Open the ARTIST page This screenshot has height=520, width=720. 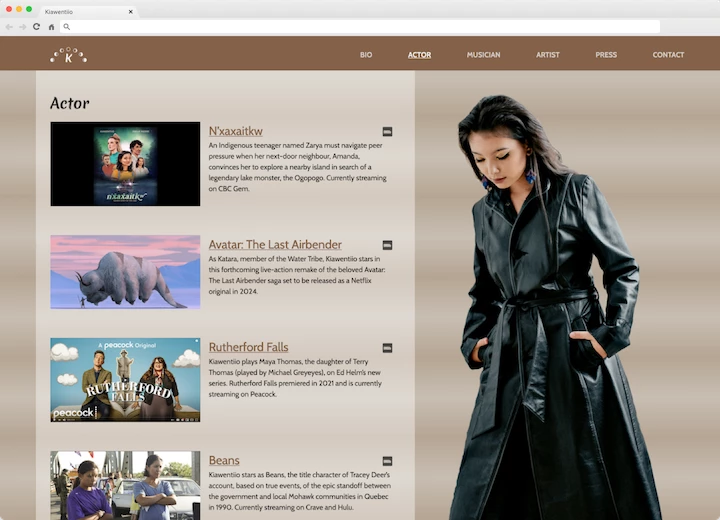[548, 55]
